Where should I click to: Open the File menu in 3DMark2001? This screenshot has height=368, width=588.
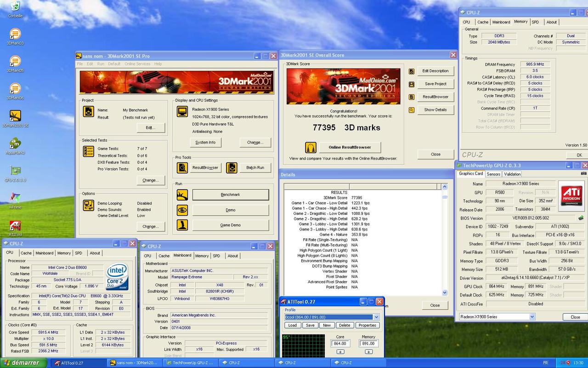[80, 64]
